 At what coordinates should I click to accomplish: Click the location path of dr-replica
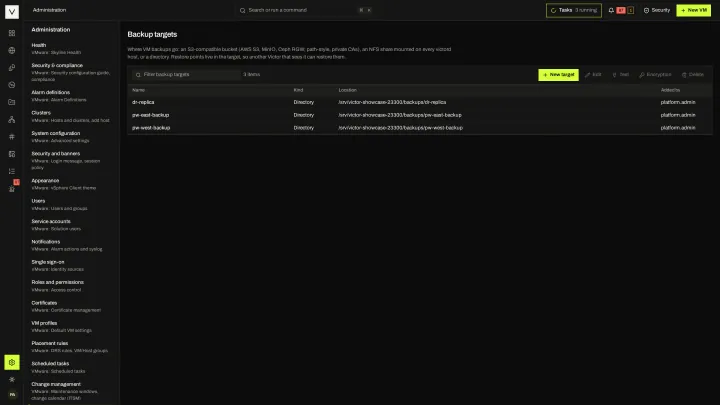(x=392, y=102)
